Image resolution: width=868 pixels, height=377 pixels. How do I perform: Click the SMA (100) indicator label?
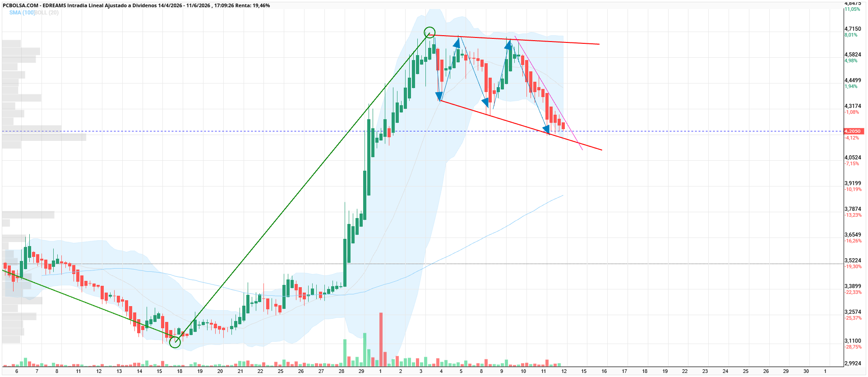pos(22,13)
